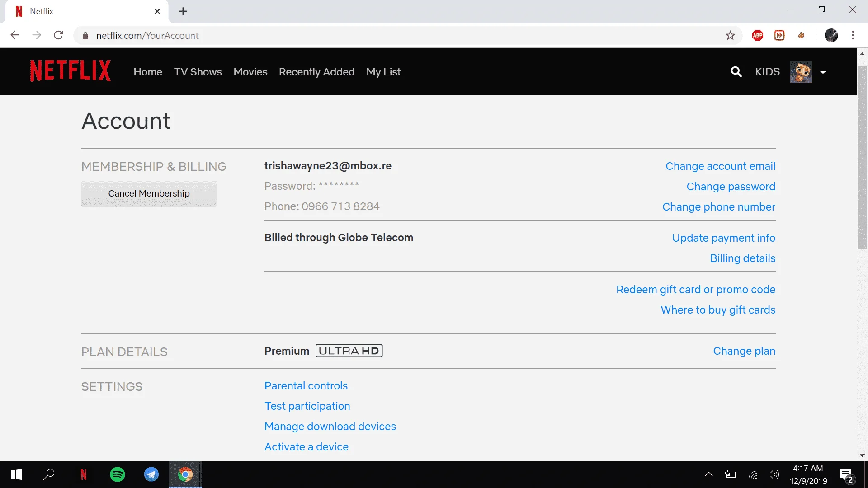Open the Movies section
Image resolution: width=868 pixels, height=488 pixels.
tap(250, 72)
